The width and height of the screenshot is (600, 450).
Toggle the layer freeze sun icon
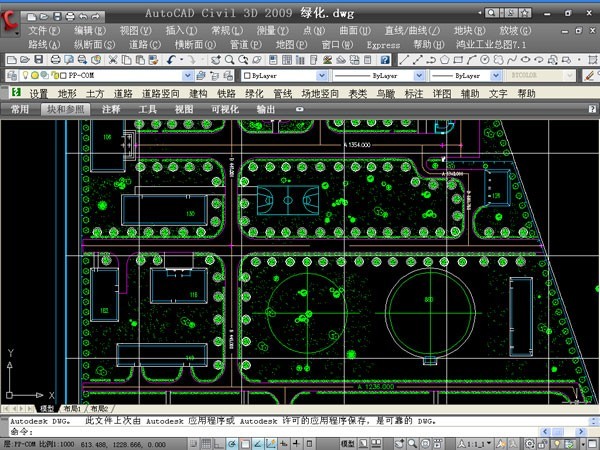click(x=33, y=76)
